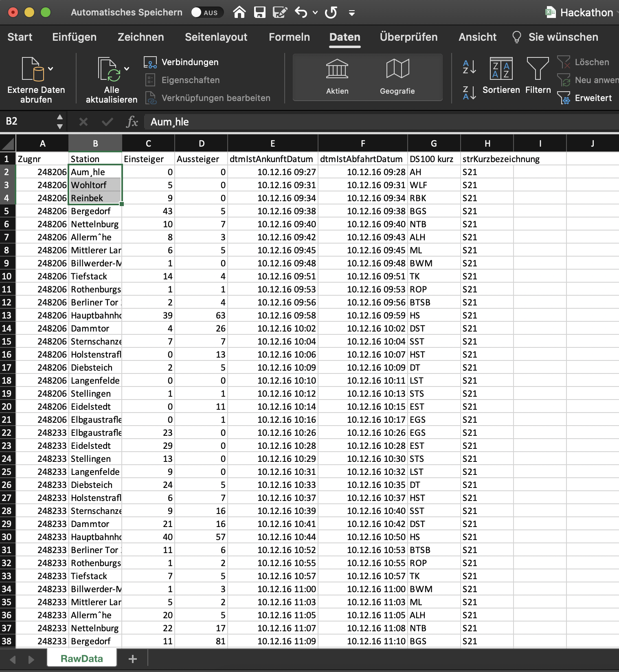Sort ascending with A-Z icon
619x672 pixels.
point(469,67)
